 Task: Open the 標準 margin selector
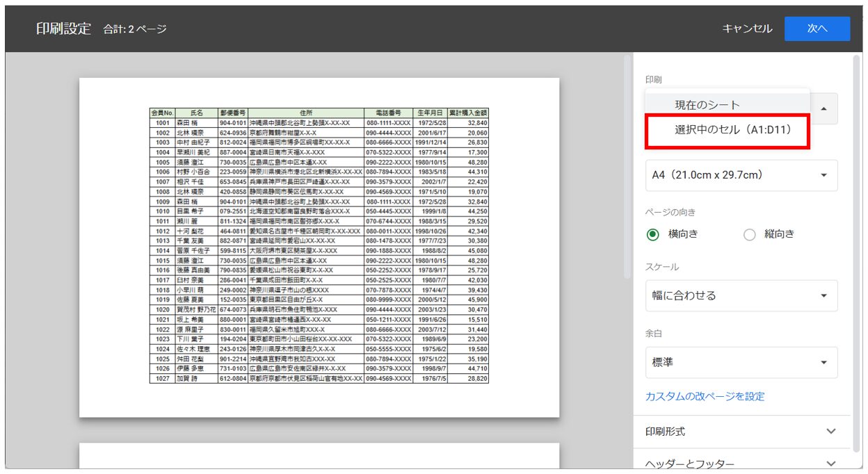coord(737,361)
